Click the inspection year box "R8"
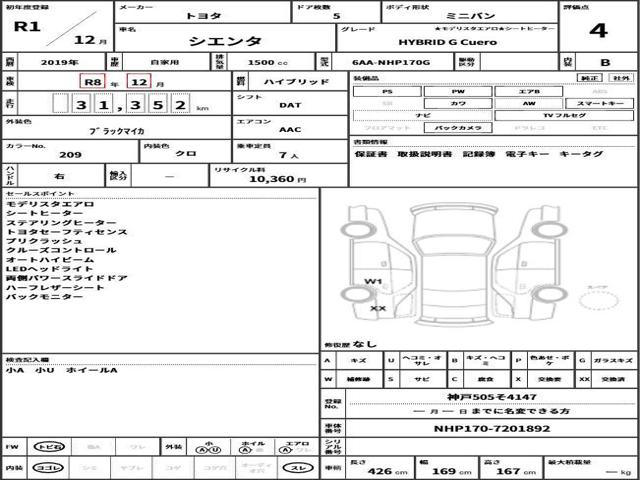The height and width of the screenshot is (480, 640). (92, 82)
